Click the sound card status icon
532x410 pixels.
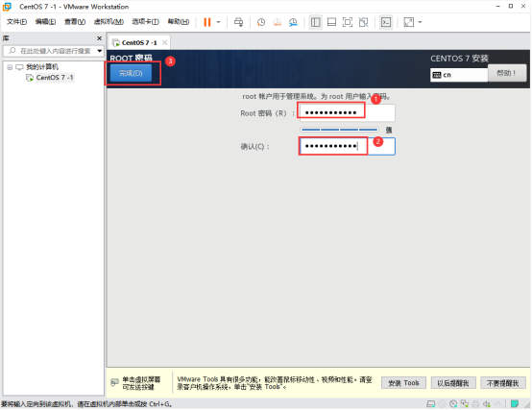point(487,404)
